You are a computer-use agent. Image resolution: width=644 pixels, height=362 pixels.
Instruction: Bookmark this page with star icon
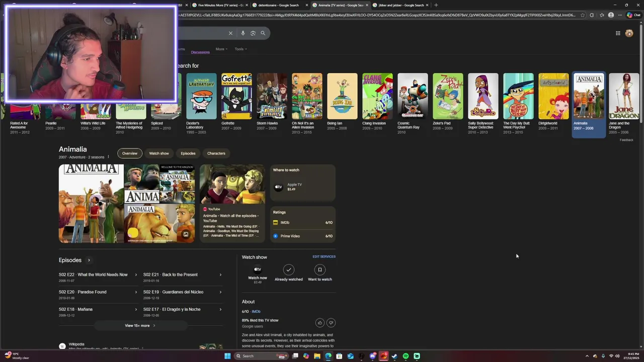pos(583,15)
